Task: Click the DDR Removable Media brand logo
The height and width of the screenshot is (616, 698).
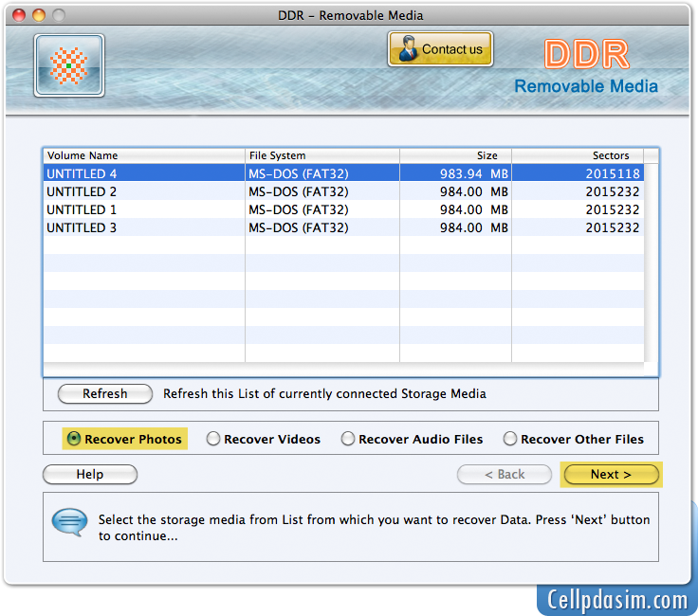Action: [586, 66]
